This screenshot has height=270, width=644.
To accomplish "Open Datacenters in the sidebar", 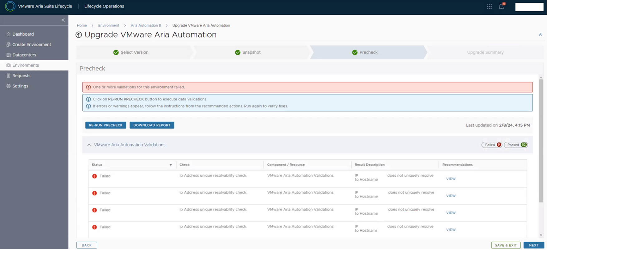I will (24, 55).
